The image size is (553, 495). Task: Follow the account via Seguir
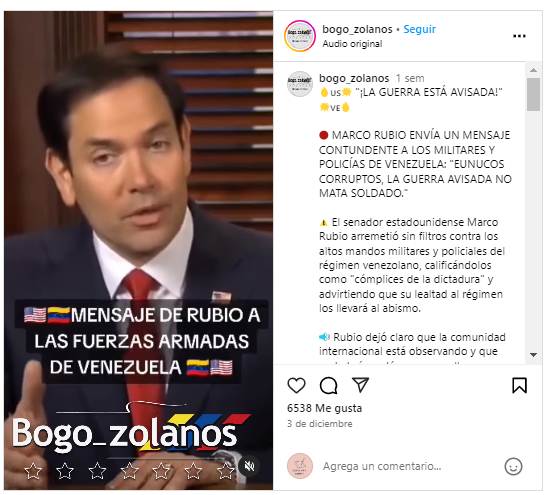(x=419, y=29)
